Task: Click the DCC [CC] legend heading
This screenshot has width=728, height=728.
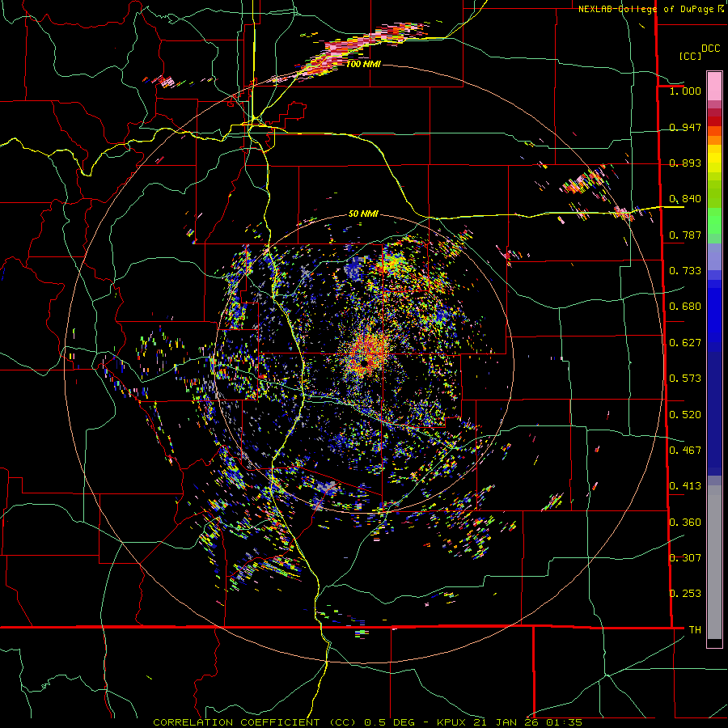Action: coord(700,52)
